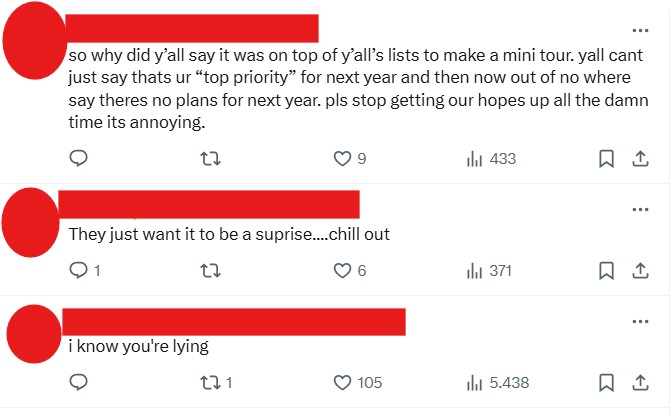Share the "chill out" tweet
671x416 pixels.
point(639,270)
